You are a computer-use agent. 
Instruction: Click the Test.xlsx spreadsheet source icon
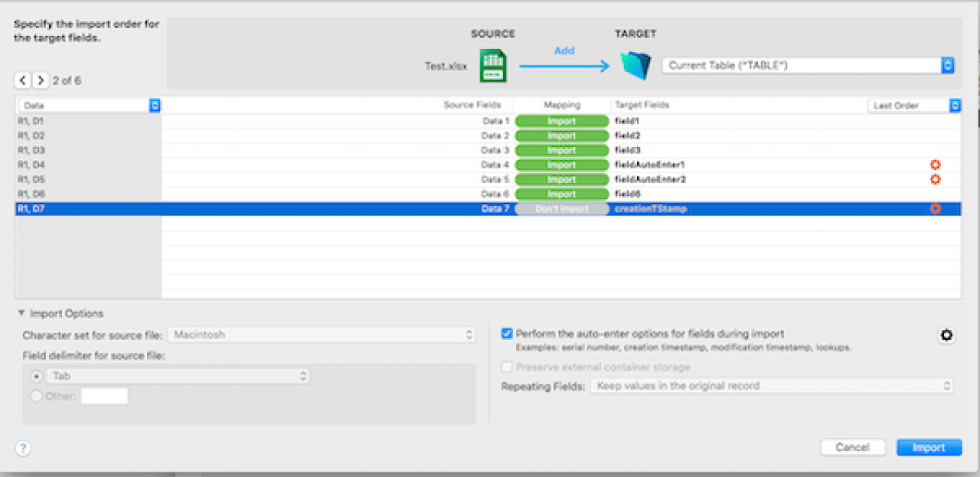493,66
